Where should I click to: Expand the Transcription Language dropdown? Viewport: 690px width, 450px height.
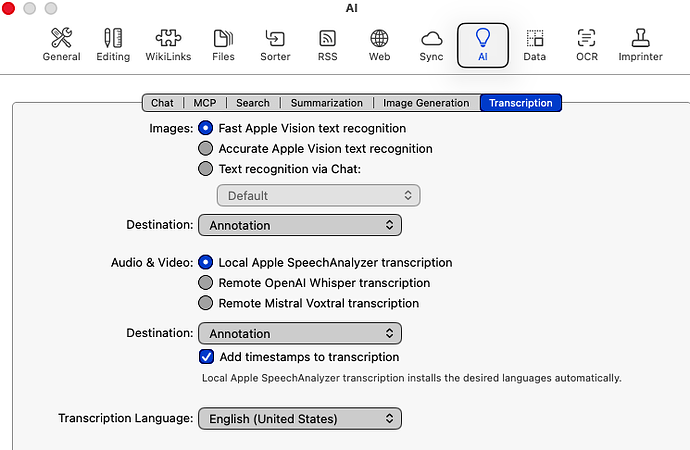[300, 418]
